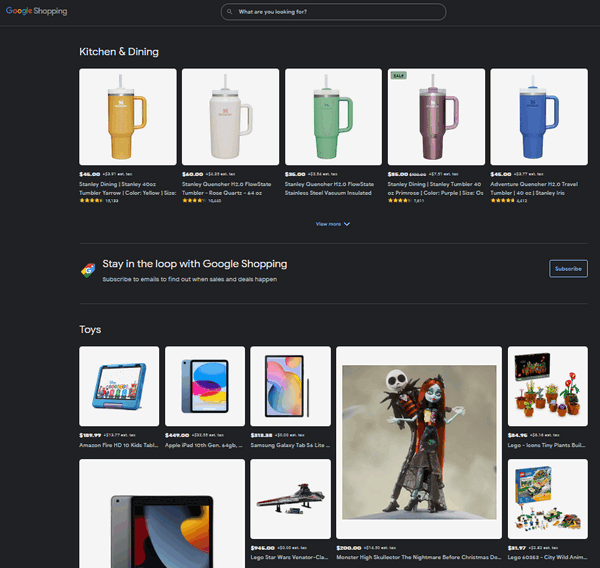Open the Google Shopping logo home link
The height and width of the screenshot is (568, 600).
pyautogui.click(x=36, y=11)
